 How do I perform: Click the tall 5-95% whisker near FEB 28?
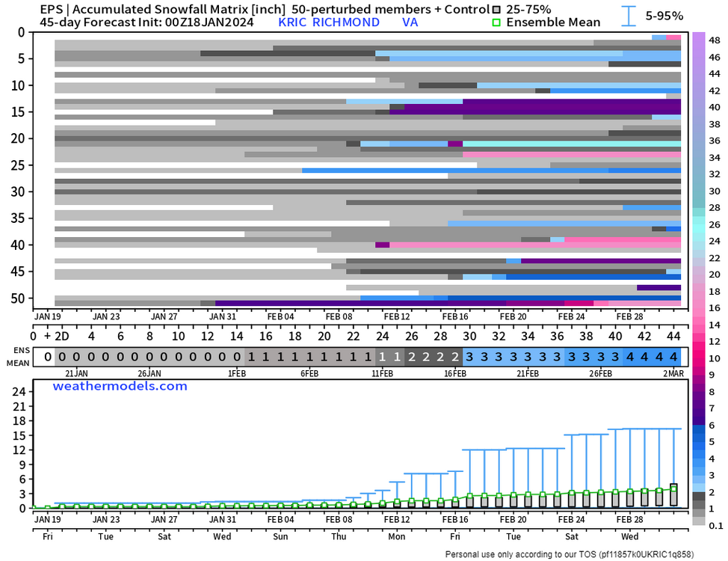pos(629,467)
